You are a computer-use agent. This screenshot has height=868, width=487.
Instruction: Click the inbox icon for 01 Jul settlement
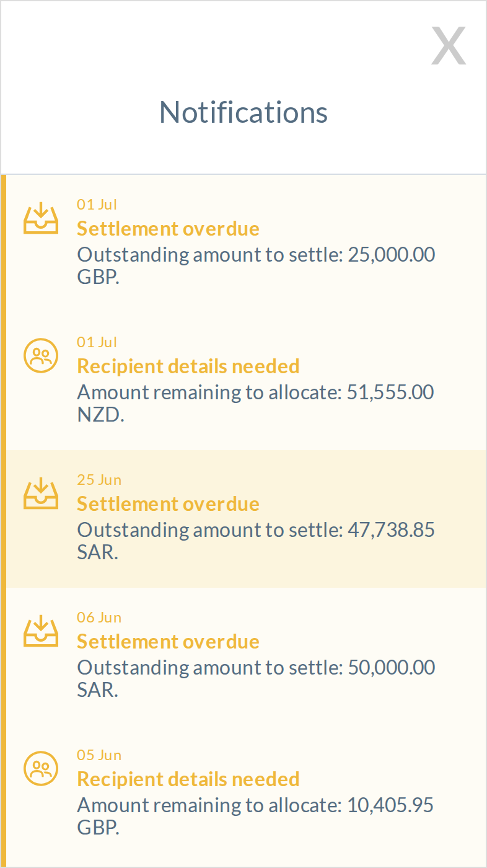click(x=41, y=218)
